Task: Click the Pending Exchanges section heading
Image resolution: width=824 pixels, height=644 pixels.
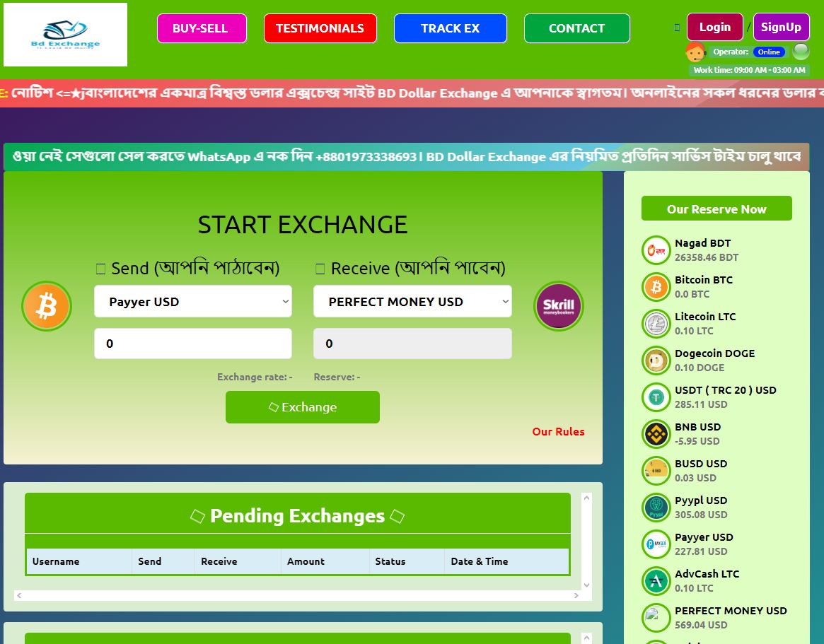Action: pyautogui.click(x=298, y=516)
